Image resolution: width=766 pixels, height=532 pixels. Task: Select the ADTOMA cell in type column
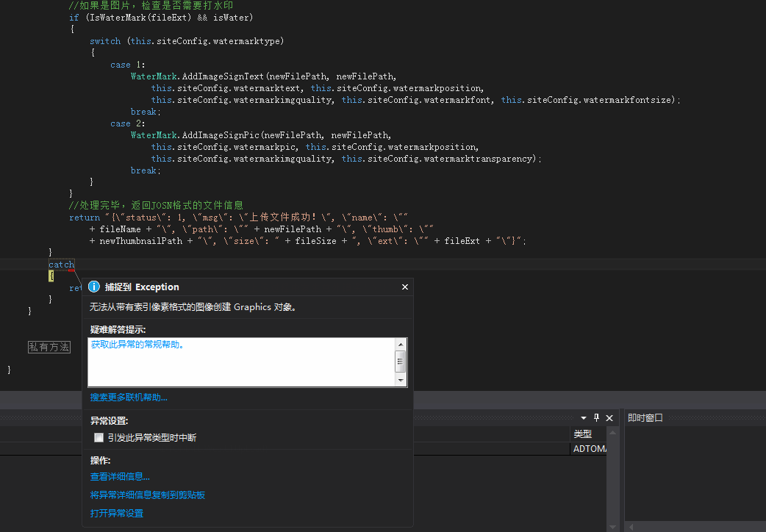tap(589, 449)
